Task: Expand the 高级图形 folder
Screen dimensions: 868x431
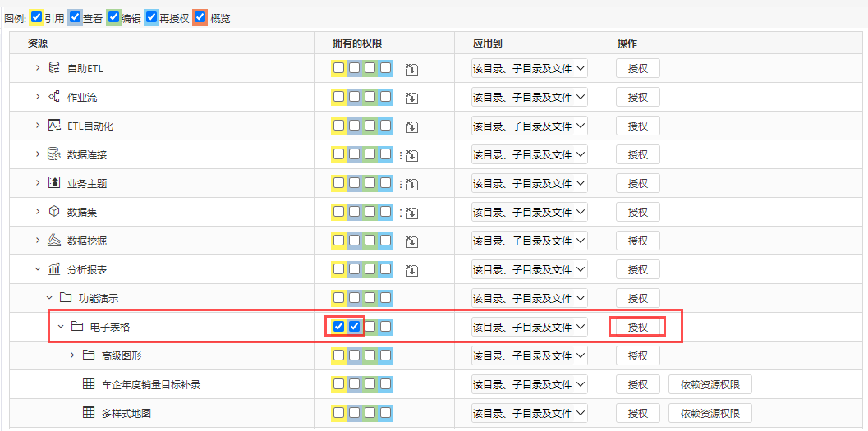Action: pyautogui.click(x=72, y=355)
